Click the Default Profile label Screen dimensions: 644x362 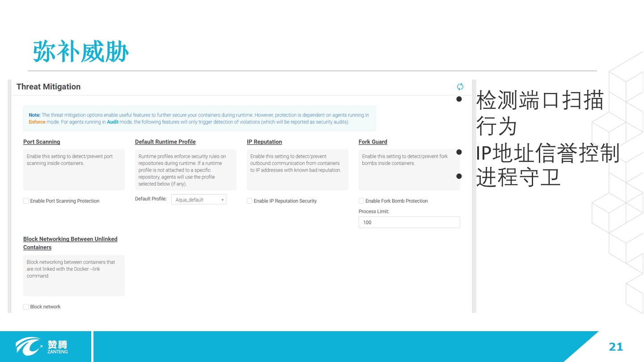pyautogui.click(x=151, y=199)
